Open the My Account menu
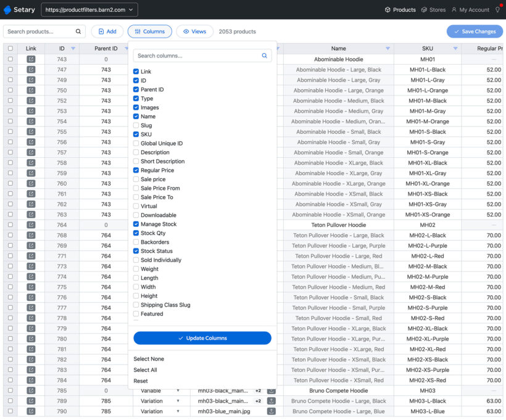Viewport: 506px width, 420px height. point(470,10)
